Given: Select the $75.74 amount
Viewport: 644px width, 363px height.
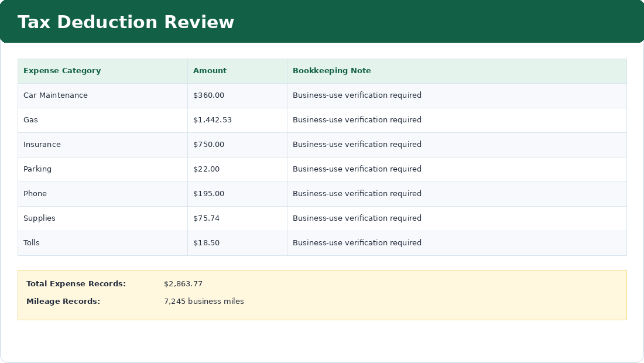Looking at the screenshot, I should coord(206,218).
